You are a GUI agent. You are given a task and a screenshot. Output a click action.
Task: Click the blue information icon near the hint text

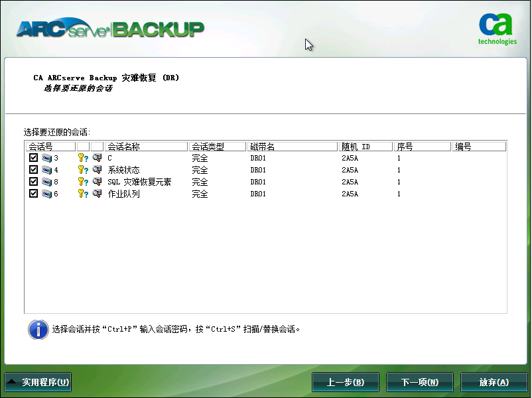(38, 330)
